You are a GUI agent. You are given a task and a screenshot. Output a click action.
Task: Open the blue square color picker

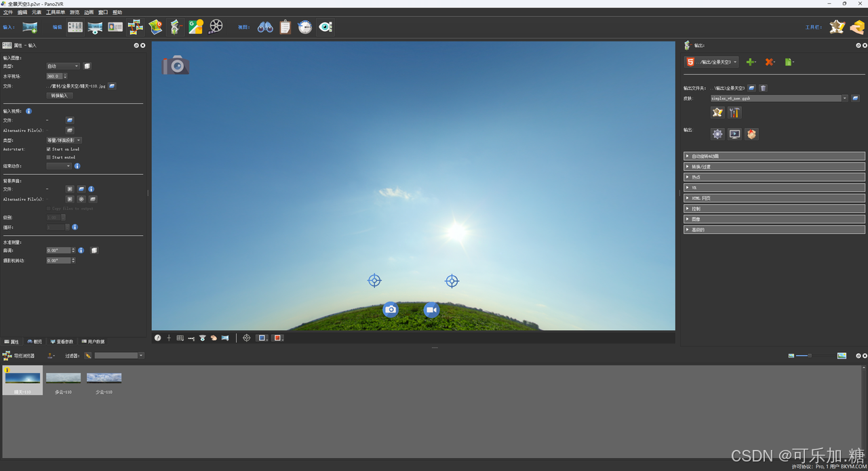[262, 337]
